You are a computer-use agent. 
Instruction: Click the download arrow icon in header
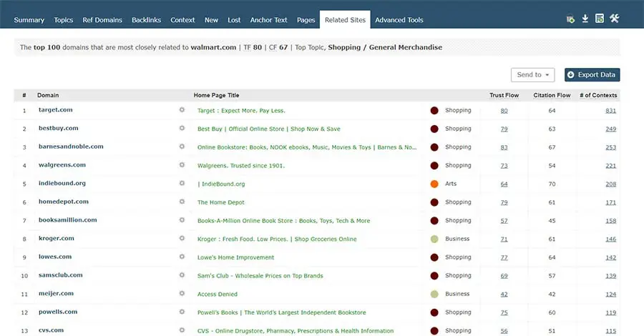585,19
